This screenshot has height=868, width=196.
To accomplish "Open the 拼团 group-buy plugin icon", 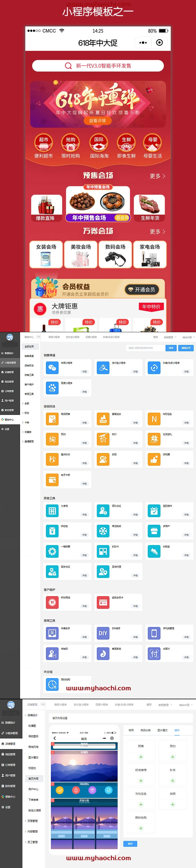I will [103, 459].
